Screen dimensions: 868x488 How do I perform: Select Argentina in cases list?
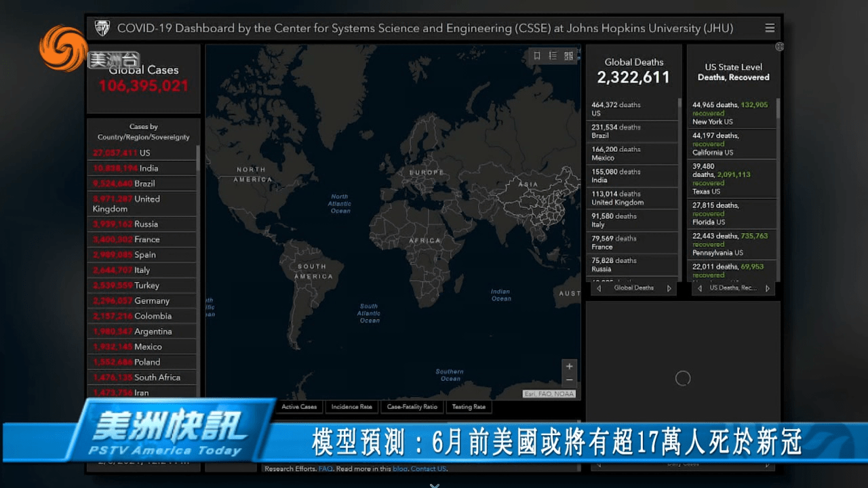[142, 331]
